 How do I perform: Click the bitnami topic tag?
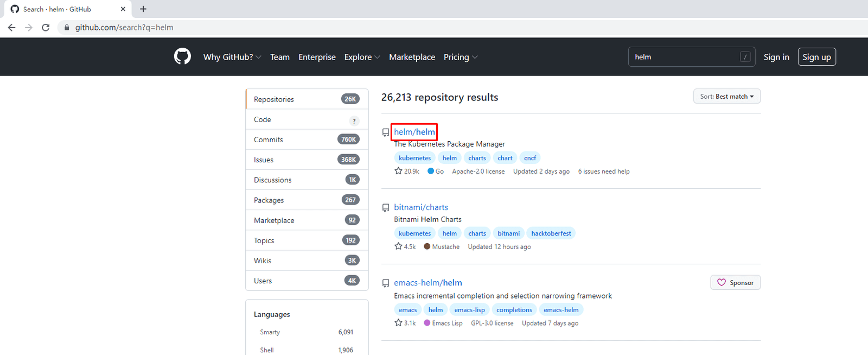pyautogui.click(x=508, y=233)
